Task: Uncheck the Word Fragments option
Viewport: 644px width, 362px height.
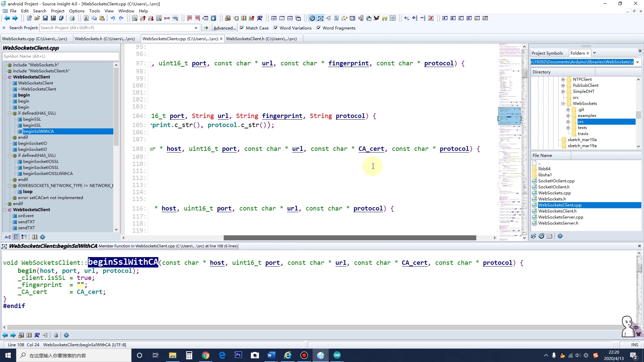Action: 319,28
